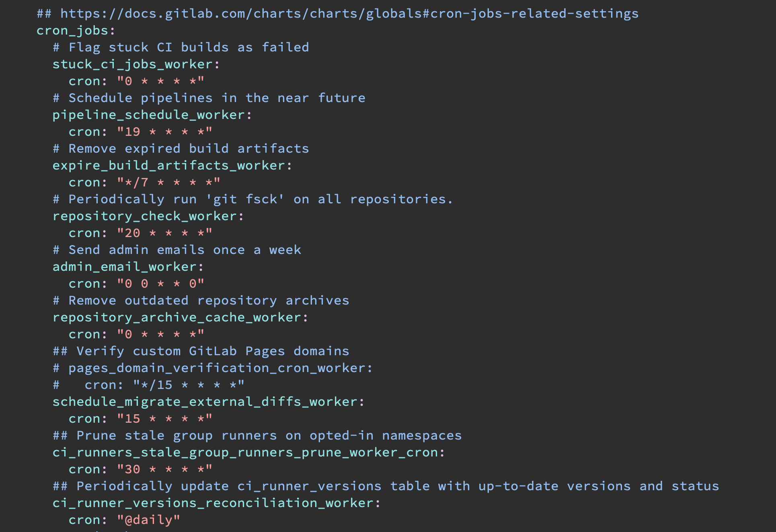Image resolution: width=776 pixels, height=532 pixels.
Task: Click the ci_runner_versions_reconciliation_worker key
Action: pos(213,503)
